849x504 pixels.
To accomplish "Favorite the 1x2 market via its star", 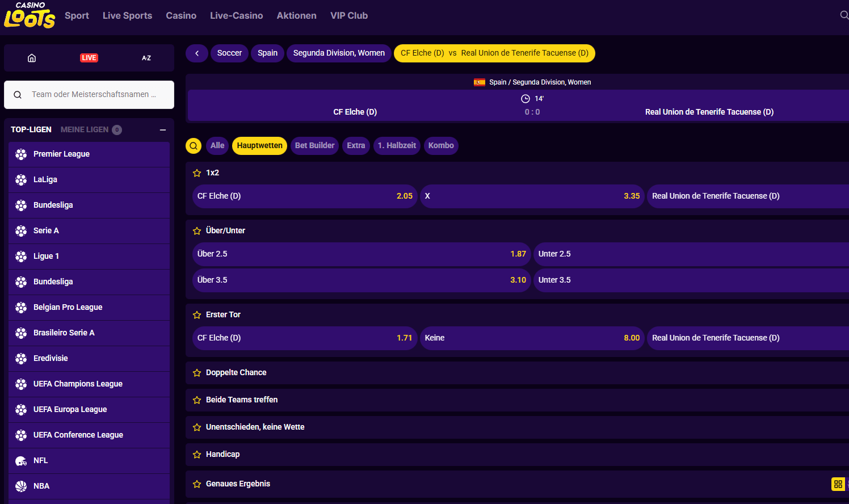I will [x=197, y=173].
